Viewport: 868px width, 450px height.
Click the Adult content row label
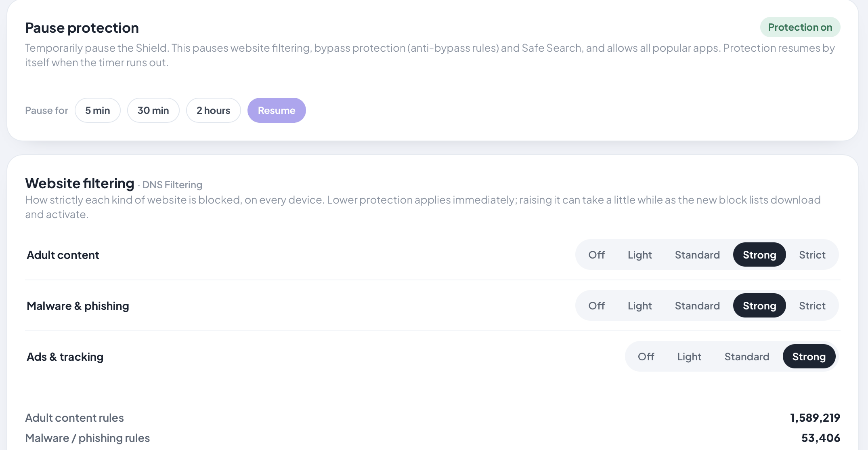(63, 255)
